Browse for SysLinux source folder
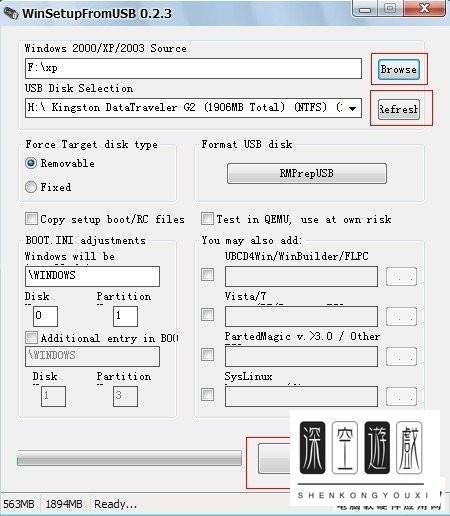The width and height of the screenshot is (450, 516). coord(401,396)
